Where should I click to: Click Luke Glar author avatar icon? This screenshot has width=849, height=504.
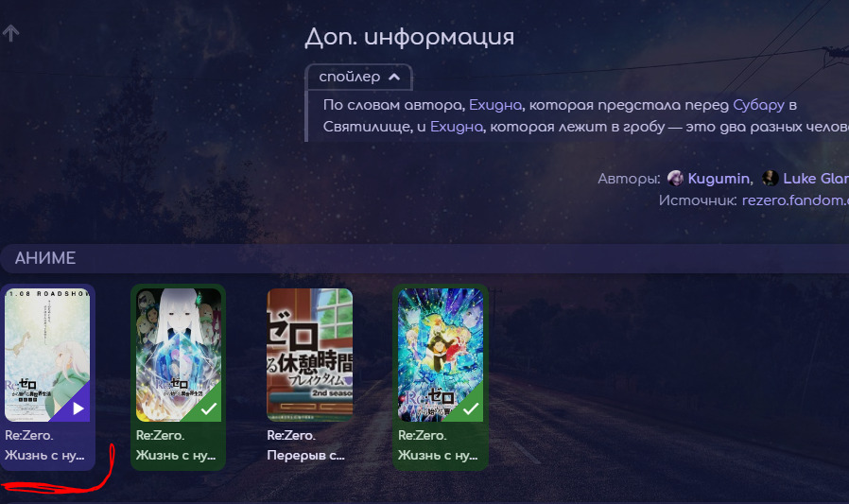click(x=770, y=178)
